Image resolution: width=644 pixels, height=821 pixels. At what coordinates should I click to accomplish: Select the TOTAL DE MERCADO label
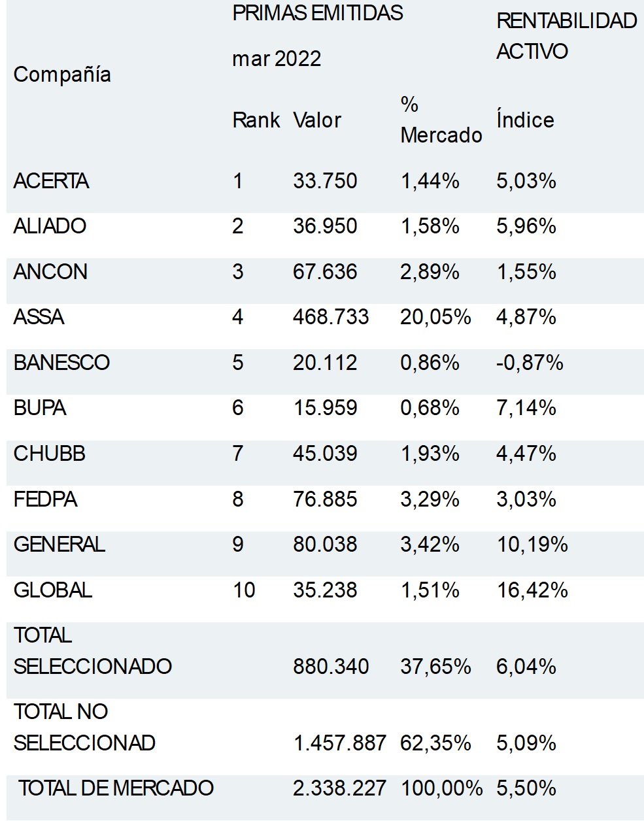[116, 788]
